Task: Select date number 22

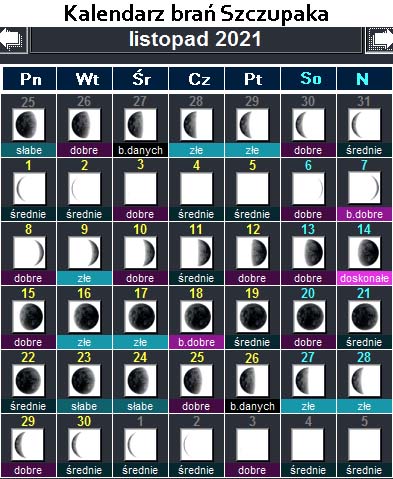Action: coord(28,357)
